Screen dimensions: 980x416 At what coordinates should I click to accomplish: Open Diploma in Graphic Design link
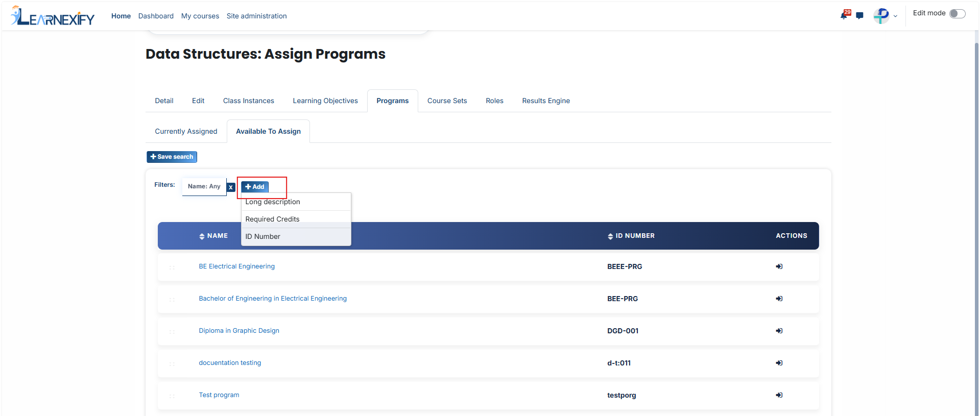tap(239, 331)
